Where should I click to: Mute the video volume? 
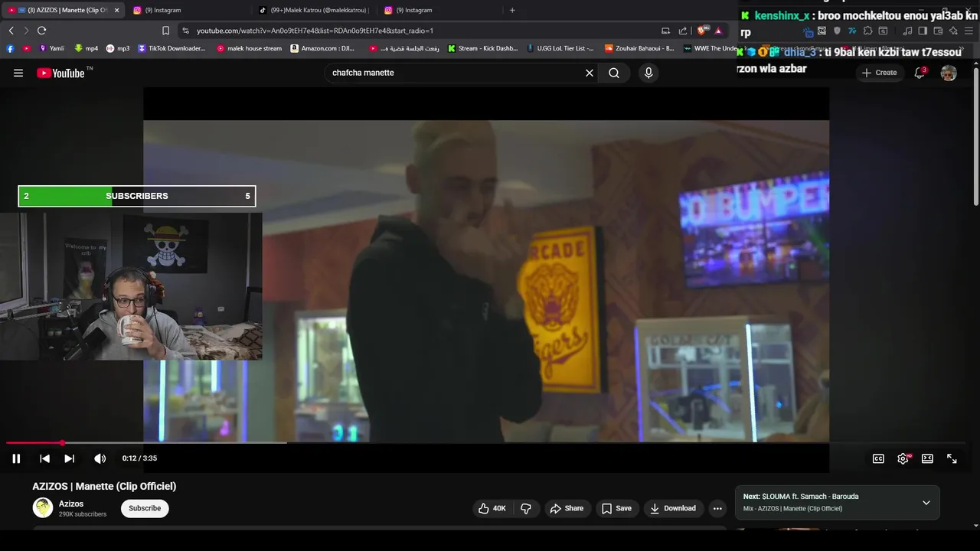(x=100, y=458)
